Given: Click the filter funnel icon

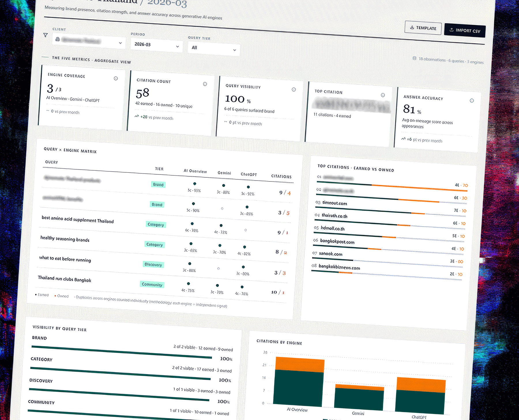Looking at the screenshot, I should click(46, 35).
